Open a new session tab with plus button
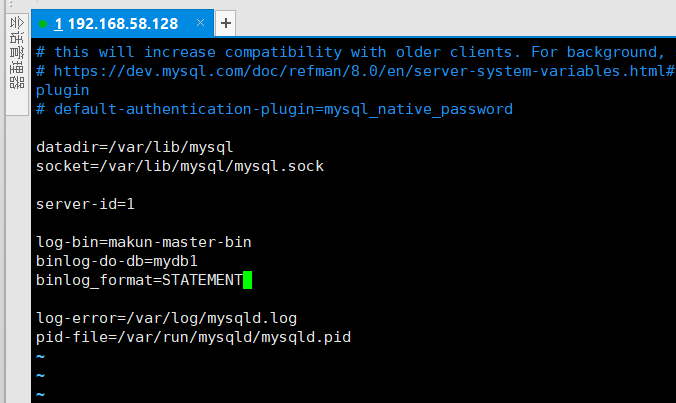The width and height of the screenshot is (676, 403). tap(225, 23)
